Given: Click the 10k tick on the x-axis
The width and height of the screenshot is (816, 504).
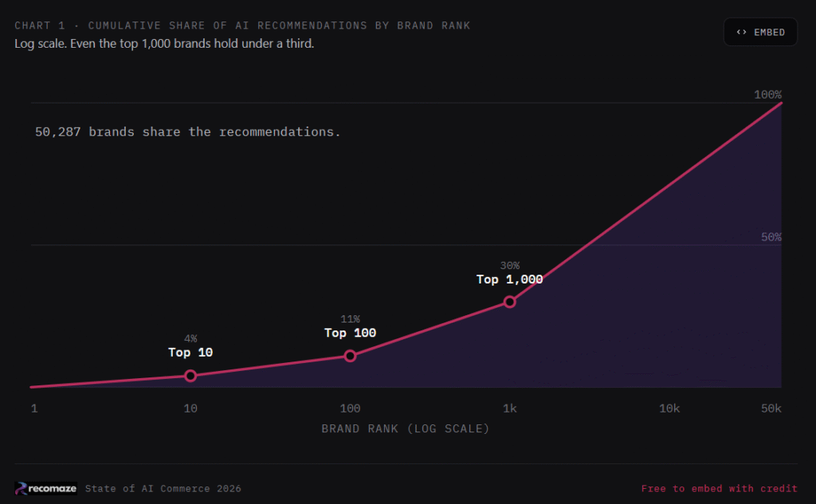Looking at the screenshot, I should [x=669, y=408].
